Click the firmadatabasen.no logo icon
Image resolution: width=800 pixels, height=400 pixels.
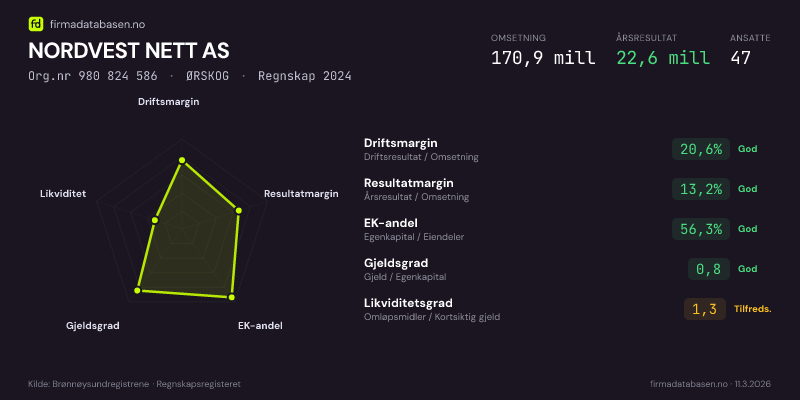point(36,22)
